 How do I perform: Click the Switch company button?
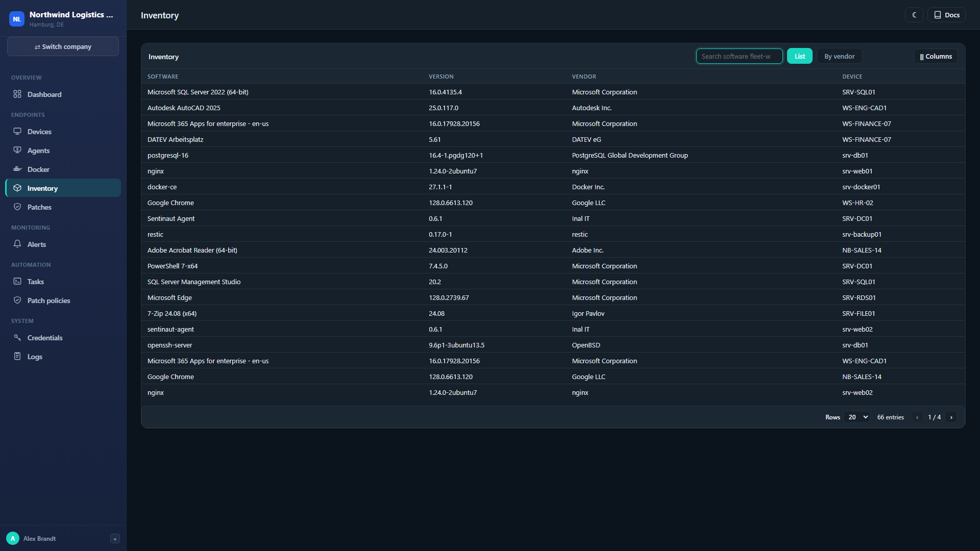(x=63, y=46)
